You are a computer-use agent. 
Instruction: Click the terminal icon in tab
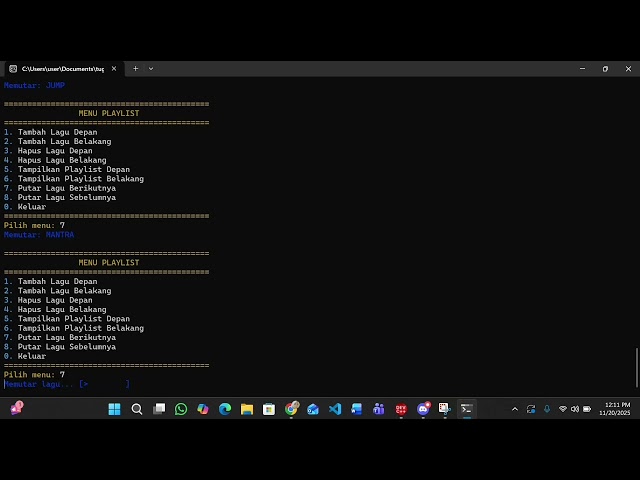(x=13, y=69)
